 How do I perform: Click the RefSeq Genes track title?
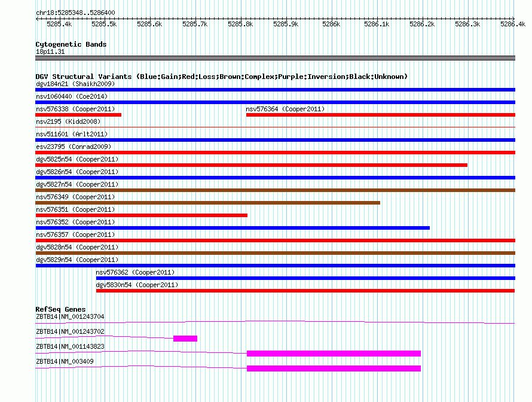pos(60,309)
